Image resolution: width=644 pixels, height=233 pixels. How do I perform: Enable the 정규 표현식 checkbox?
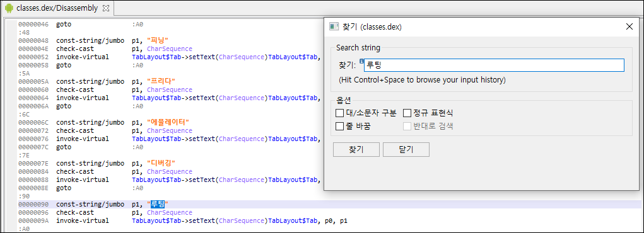pos(407,113)
